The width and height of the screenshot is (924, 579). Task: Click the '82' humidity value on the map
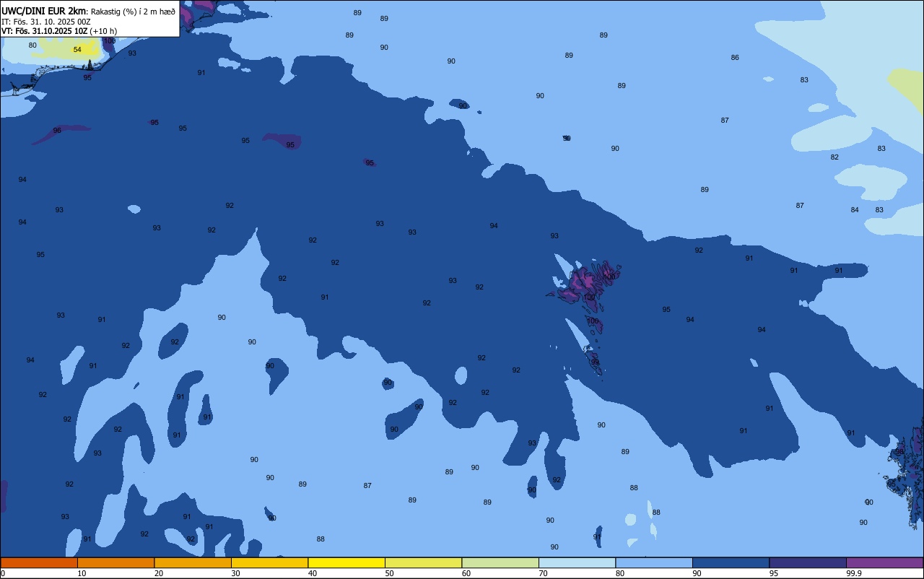(x=834, y=157)
